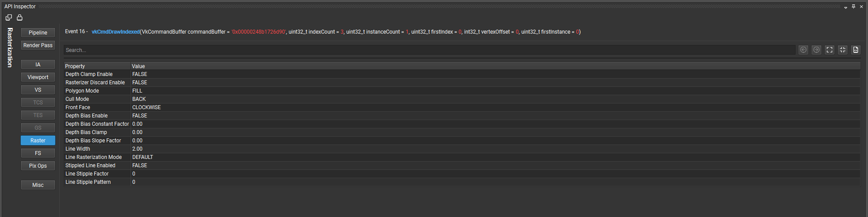
Task: Click the collapse all icon
Action: pos(843,50)
